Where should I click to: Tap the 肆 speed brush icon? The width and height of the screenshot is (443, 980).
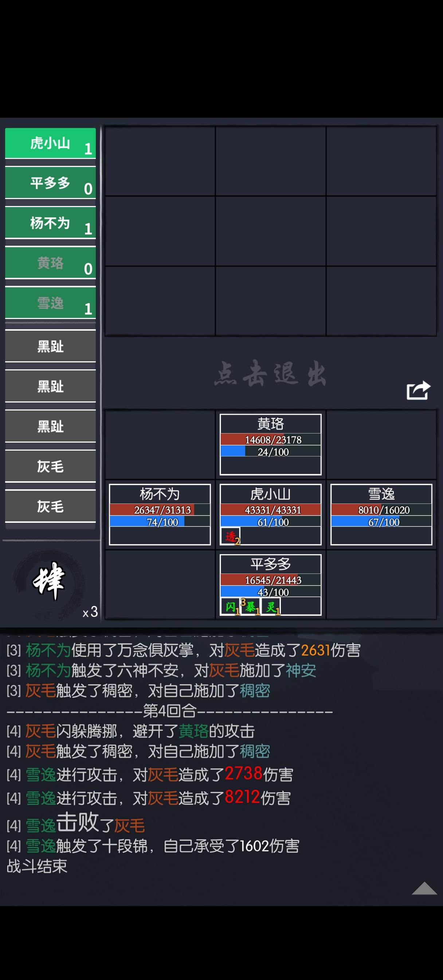click(49, 581)
